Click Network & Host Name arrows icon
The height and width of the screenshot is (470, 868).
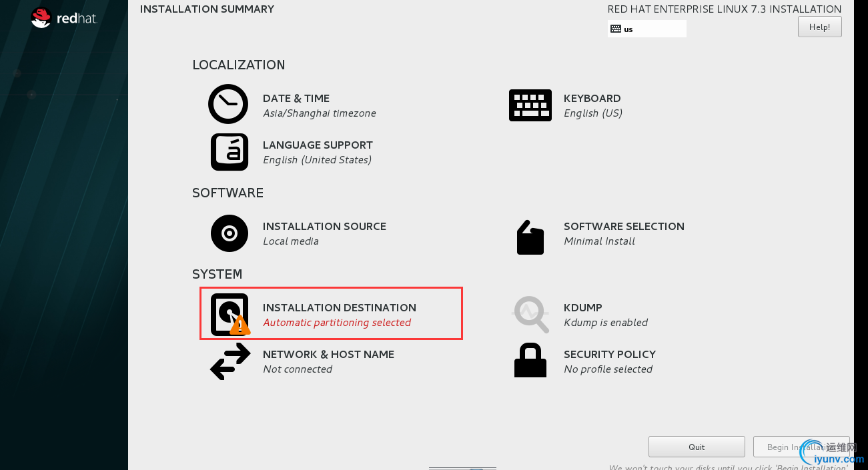[x=230, y=361]
